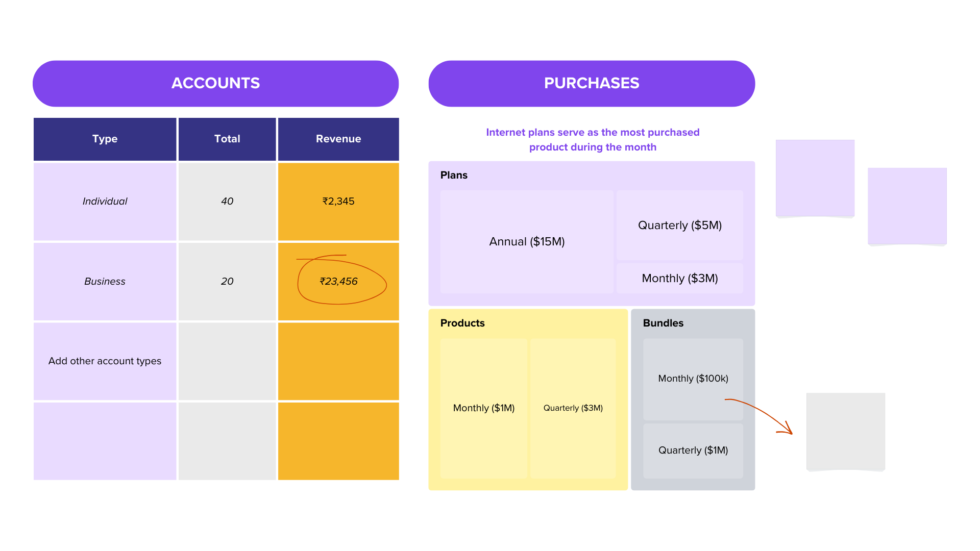The width and height of the screenshot is (980, 551).
Task: Select the ₹2,345 revenue cell
Action: point(338,201)
